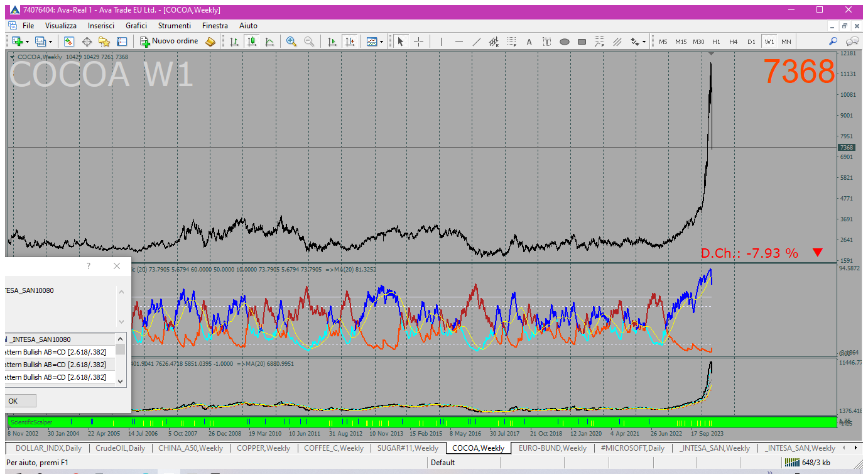Expand the New Chart dropdown arrow

pos(27,41)
